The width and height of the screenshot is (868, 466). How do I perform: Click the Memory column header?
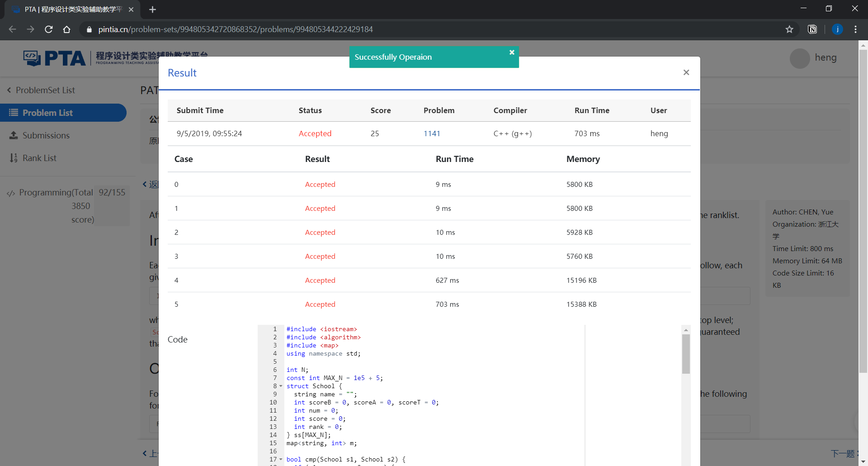click(583, 159)
